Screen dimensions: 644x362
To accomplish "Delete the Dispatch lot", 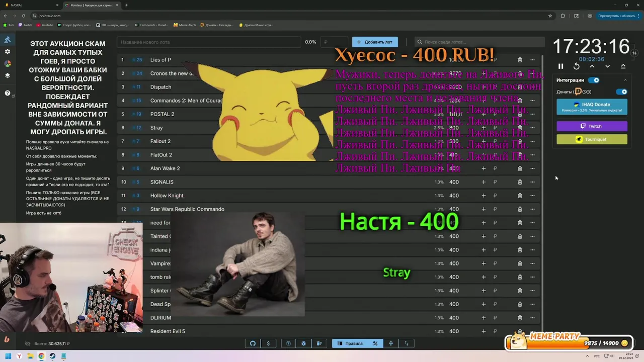I will pyautogui.click(x=520, y=87).
